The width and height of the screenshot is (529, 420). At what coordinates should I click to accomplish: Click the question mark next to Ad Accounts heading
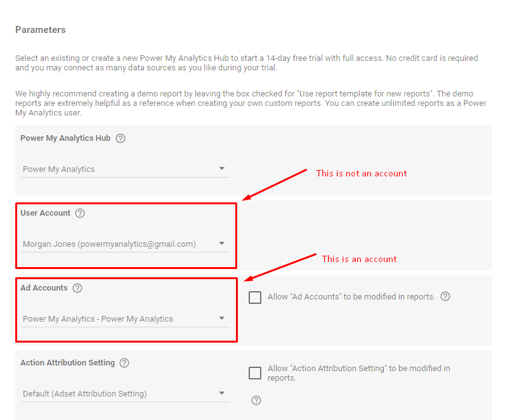click(x=77, y=288)
